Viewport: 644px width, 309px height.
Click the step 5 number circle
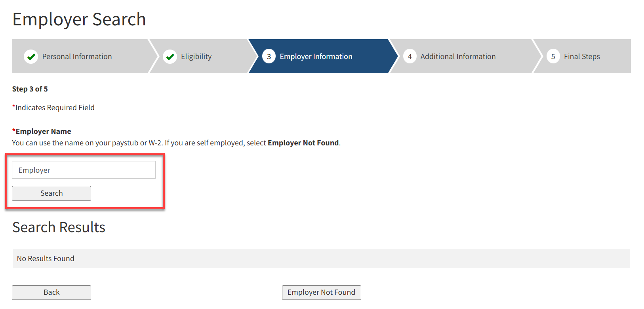pyautogui.click(x=553, y=57)
